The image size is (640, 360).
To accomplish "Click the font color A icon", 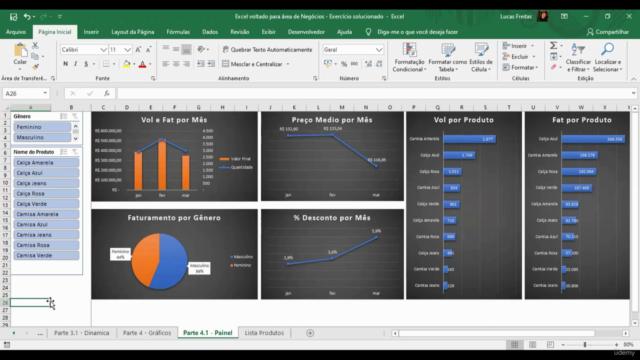I will point(142,64).
